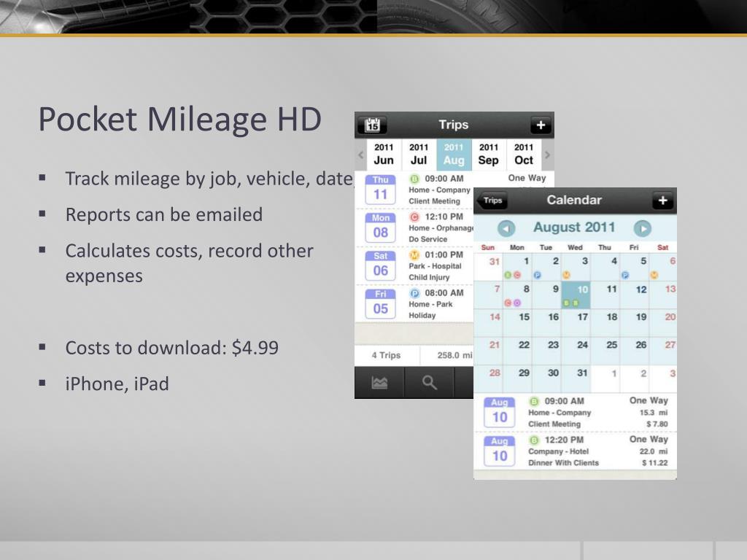747x560 pixels.
Task: Select the 2011 Oct month tab
Action: point(524,155)
